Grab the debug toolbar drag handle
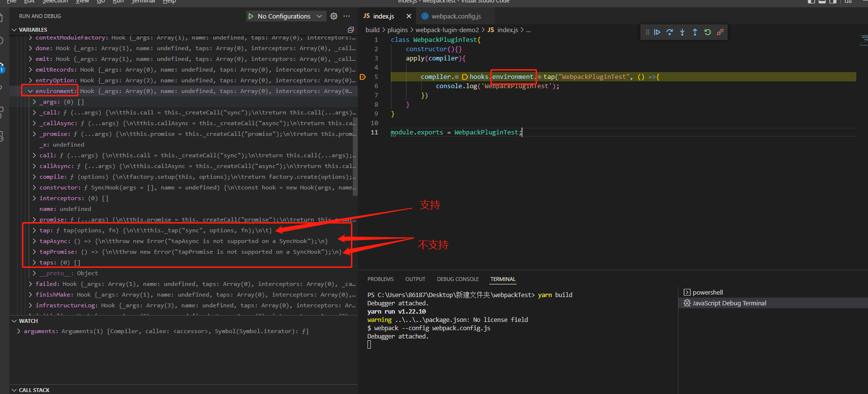Screen dimensions: 868x394 [x=647, y=32]
